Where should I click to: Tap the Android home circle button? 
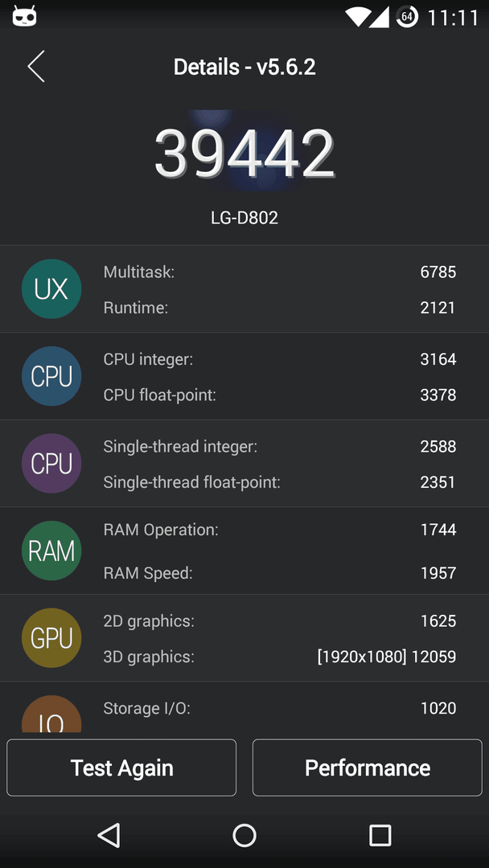244,835
